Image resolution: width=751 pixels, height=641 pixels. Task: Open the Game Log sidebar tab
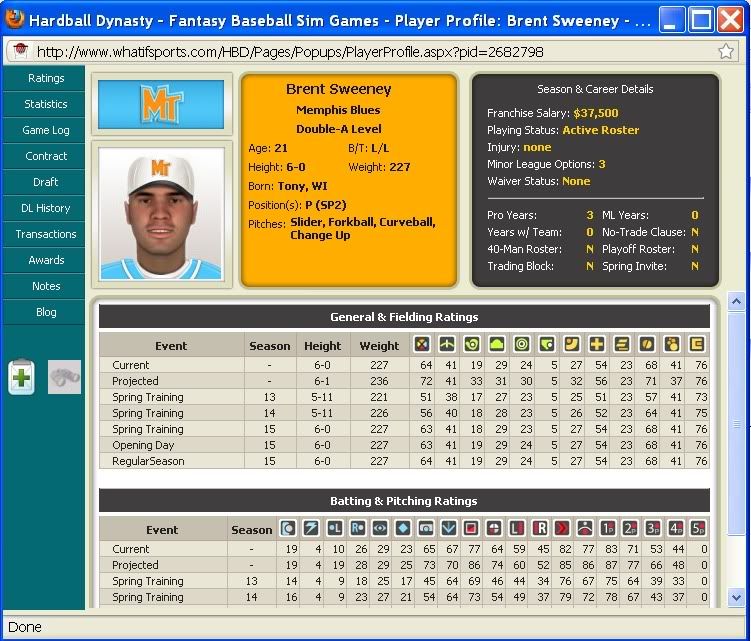46,130
